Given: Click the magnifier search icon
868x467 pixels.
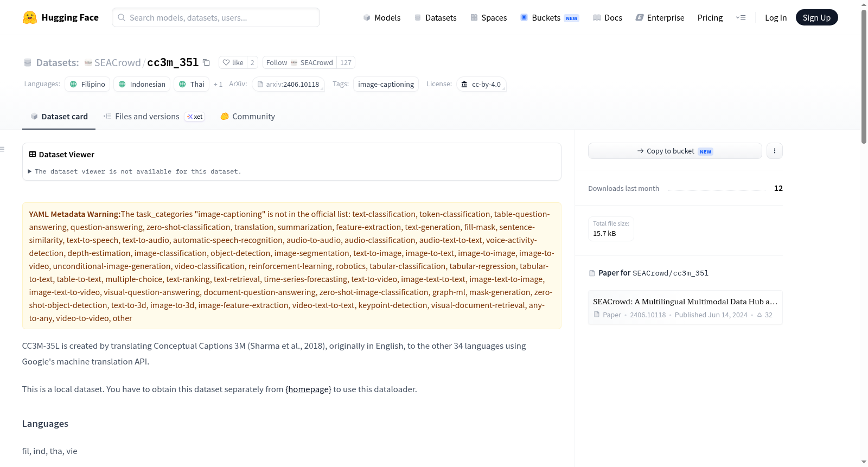Looking at the screenshot, I should pyautogui.click(x=122, y=17).
